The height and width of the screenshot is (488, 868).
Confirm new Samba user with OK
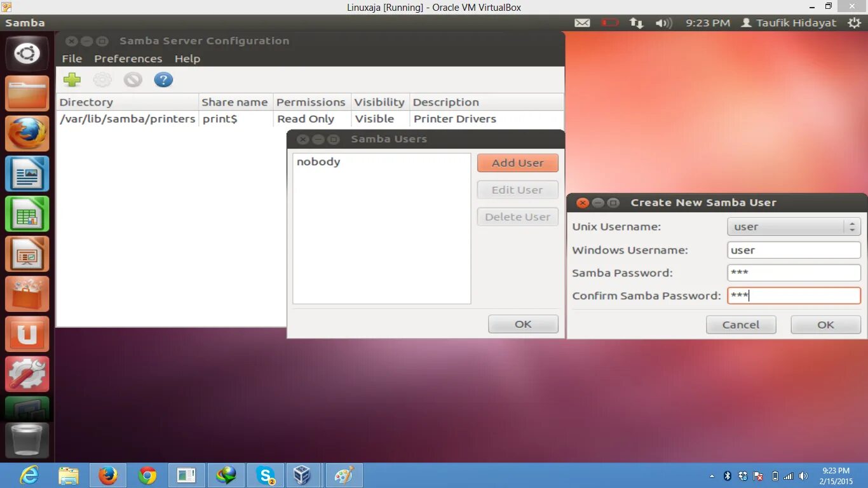tap(825, 325)
